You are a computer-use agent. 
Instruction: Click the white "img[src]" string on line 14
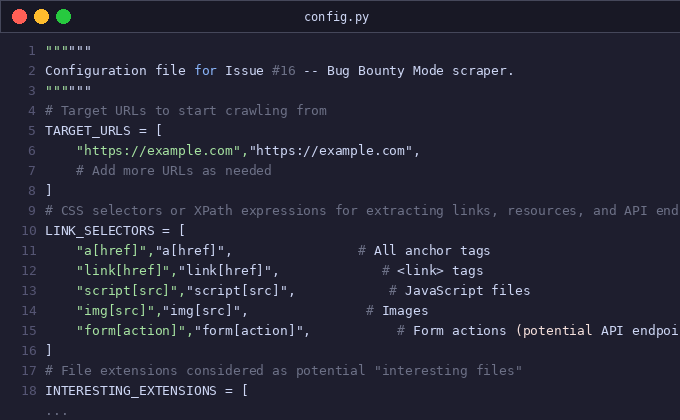coord(201,310)
